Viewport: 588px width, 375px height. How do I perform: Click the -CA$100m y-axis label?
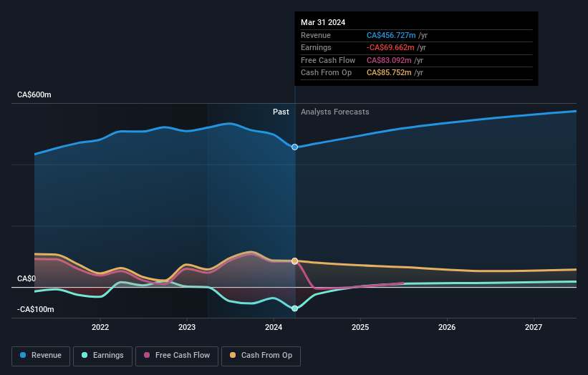click(36, 309)
